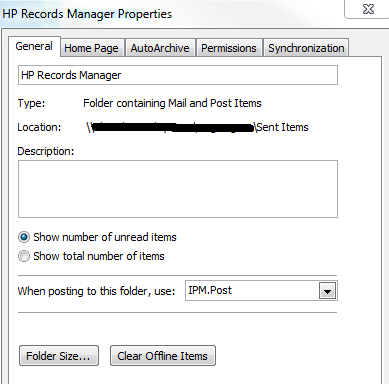Click the dialog title 'HP Records Manager Properties'

[x=87, y=14]
